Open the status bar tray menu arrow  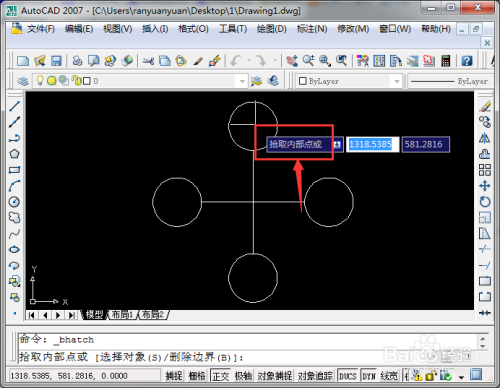[461, 377]
